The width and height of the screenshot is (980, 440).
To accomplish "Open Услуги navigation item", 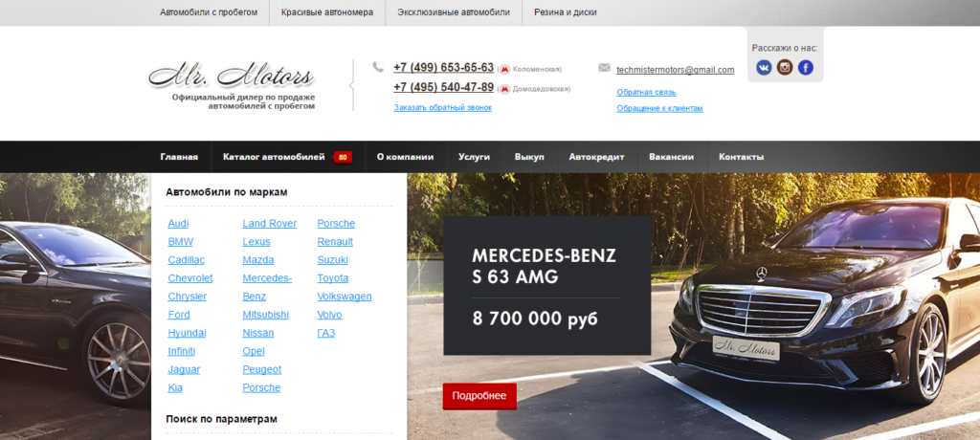I will point(474,157).
